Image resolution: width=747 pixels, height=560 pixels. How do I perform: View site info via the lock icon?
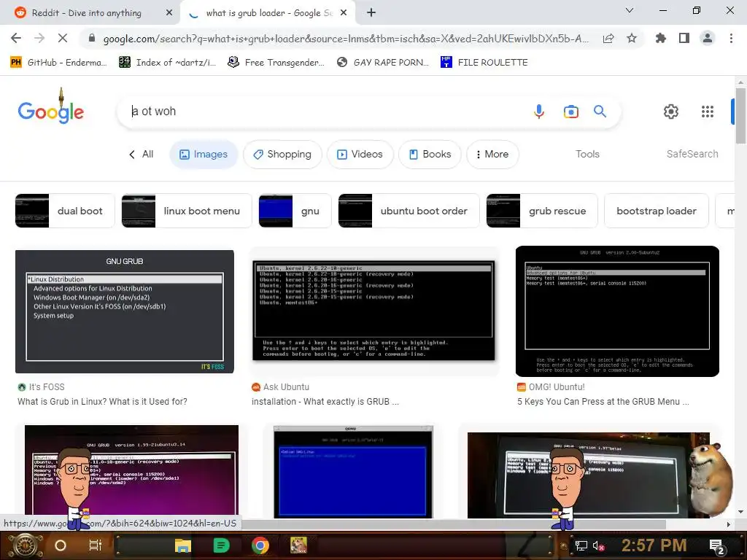point(92,38)
